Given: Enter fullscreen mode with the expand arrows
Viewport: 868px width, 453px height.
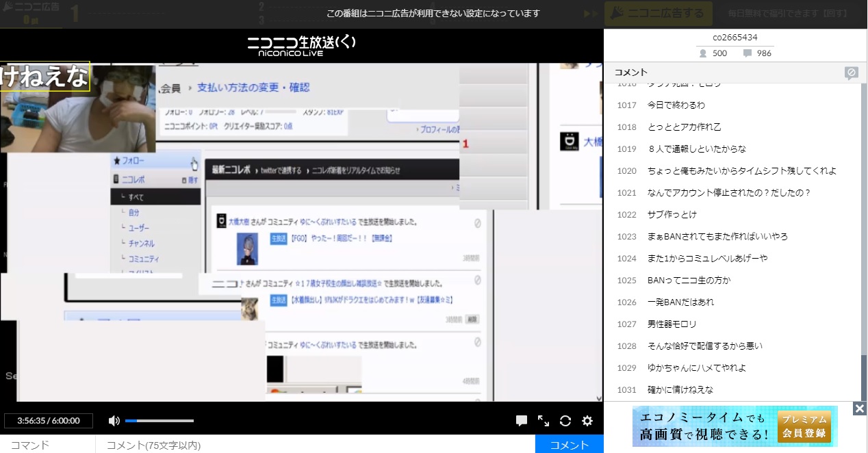Looking at the screenshot, I should tap(544, 421).
